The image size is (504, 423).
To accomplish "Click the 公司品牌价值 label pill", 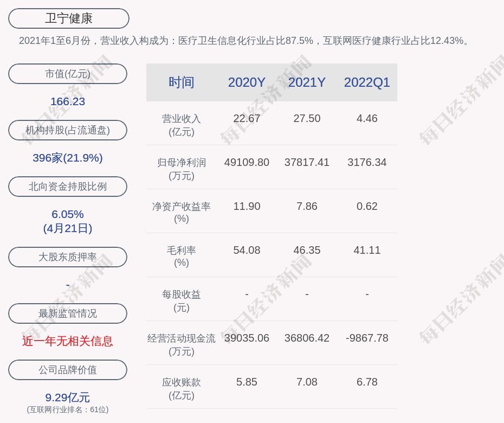I will coord(68,370).
